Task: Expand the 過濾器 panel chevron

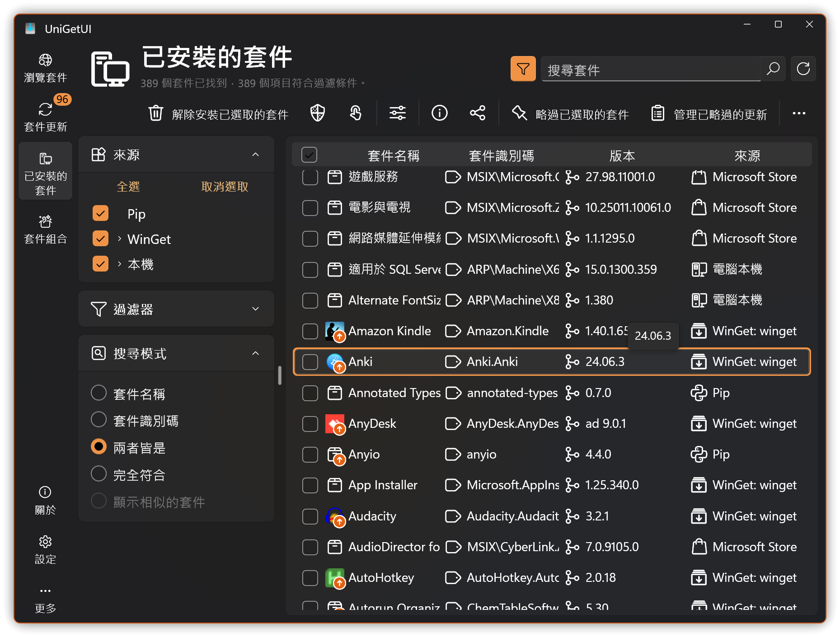Action: pyautogui.click(x=255, y=309)
